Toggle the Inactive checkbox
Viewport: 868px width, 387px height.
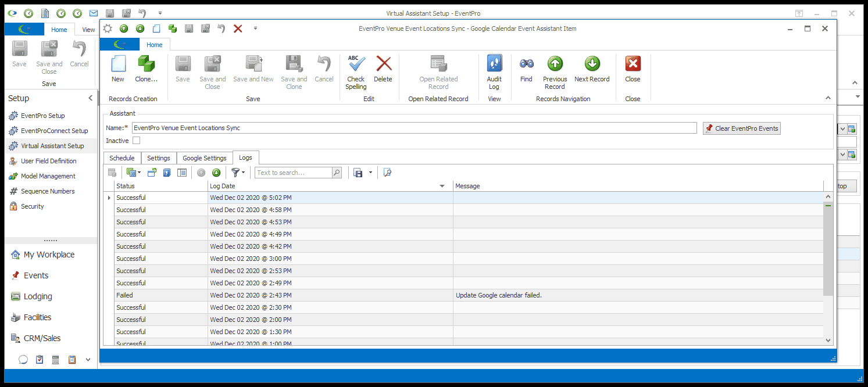pyautogui.click(x=137, y=141)
